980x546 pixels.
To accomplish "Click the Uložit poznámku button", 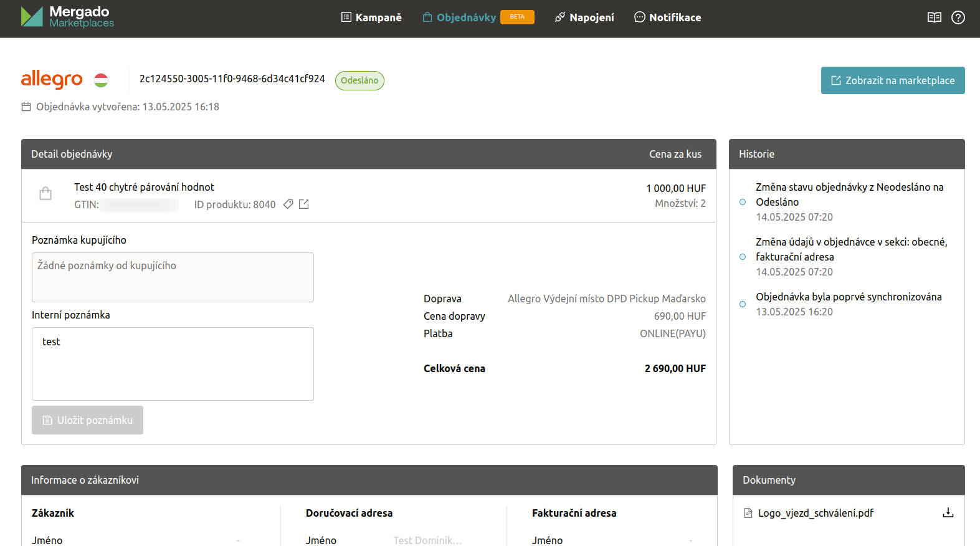I will pos(87,420).
